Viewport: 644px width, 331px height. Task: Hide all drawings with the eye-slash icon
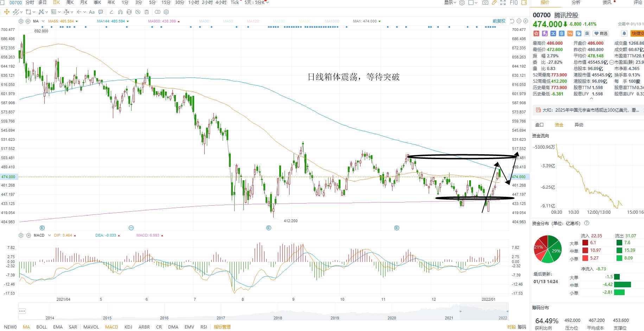tap(138, 12)
